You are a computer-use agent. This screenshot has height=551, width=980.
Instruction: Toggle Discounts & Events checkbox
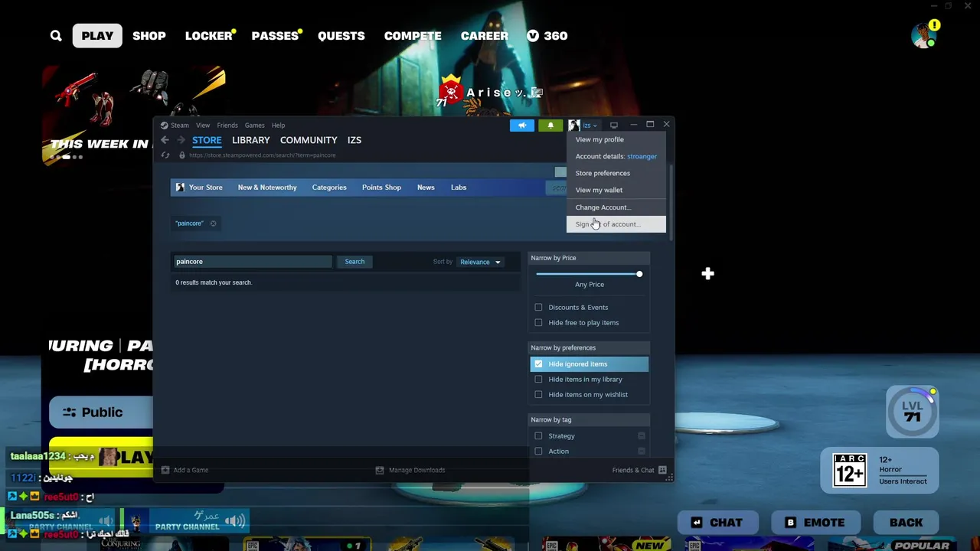(x=538, y=308)
